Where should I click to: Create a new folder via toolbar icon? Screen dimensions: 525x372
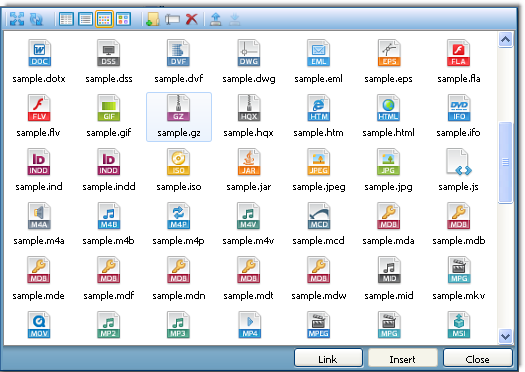[153, 19]
